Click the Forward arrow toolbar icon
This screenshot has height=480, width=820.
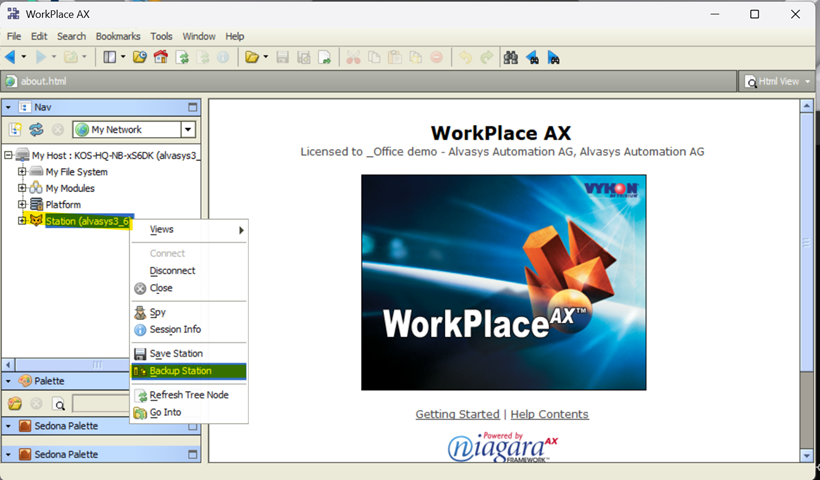[40, 57]
